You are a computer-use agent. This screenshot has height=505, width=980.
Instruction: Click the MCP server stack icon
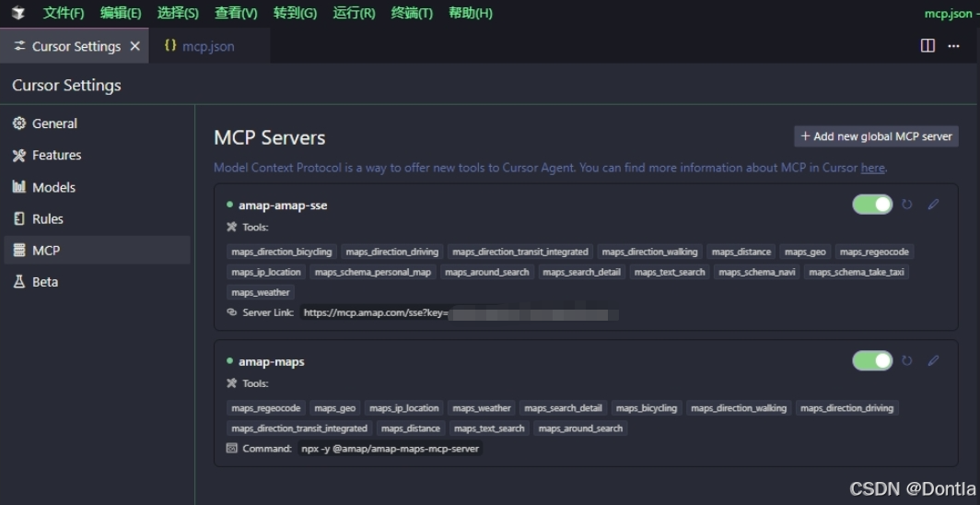pos(19,250)
